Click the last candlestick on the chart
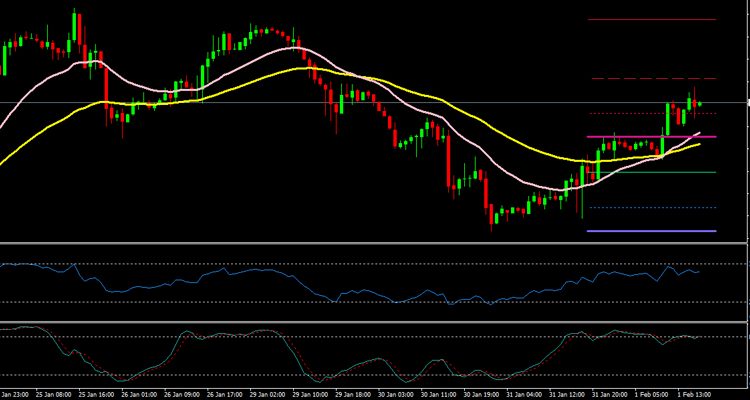750x400 pixels. (700, 103)
